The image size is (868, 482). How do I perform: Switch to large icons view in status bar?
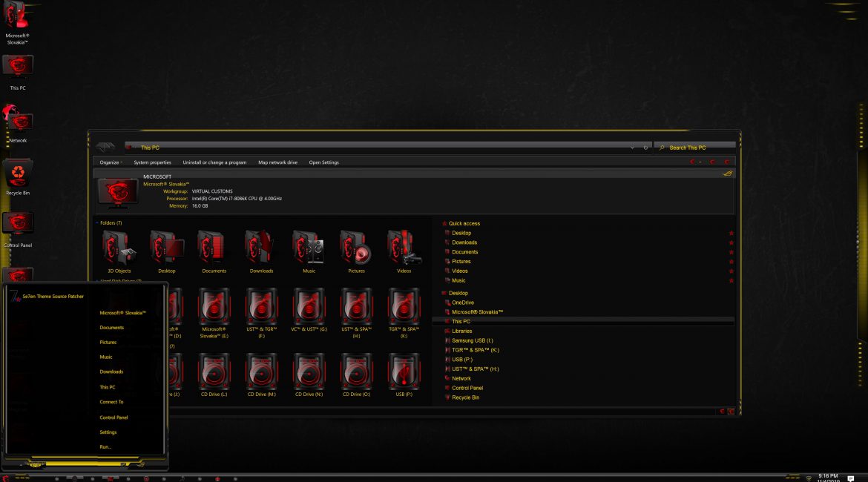731,411
